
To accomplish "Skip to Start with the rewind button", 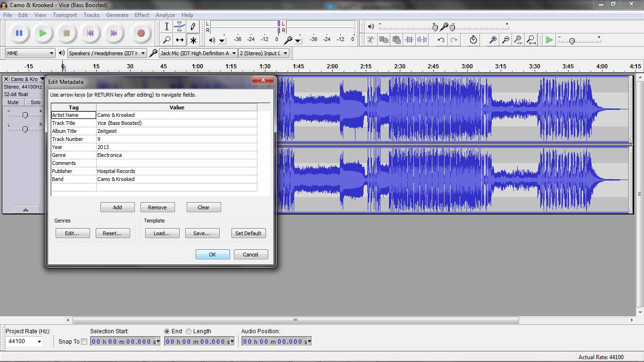I will coord(90,33).
